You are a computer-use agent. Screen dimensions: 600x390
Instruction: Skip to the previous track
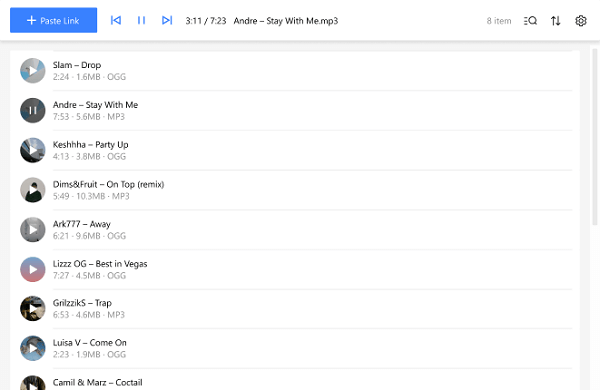[x=116, y=20]
